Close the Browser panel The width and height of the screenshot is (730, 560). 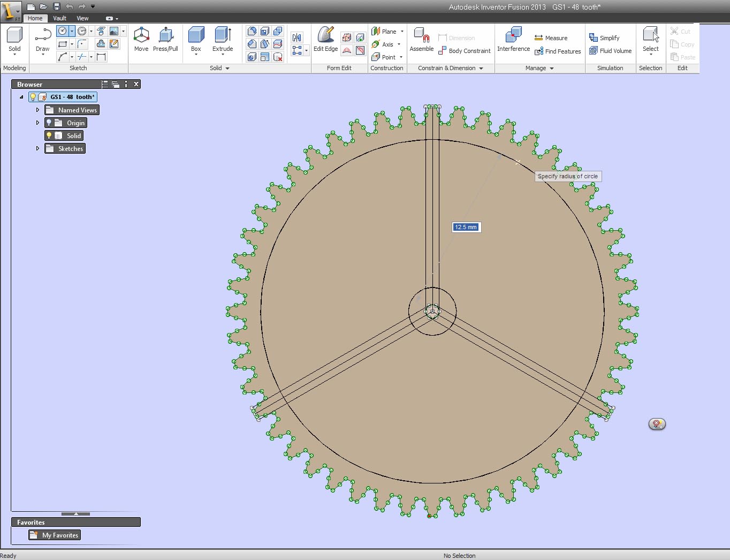coord(136,84)
